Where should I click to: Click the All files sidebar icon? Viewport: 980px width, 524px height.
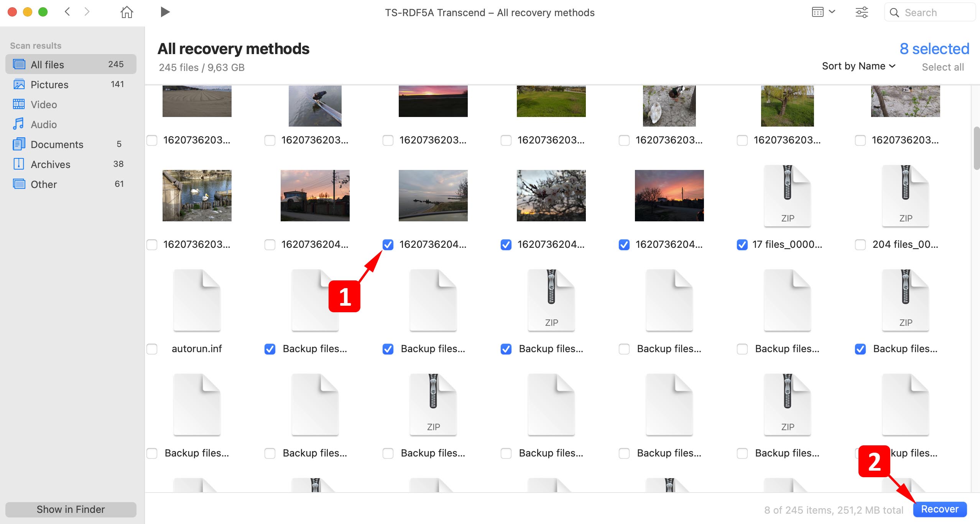pyautogui.click(x=19, y=64)
